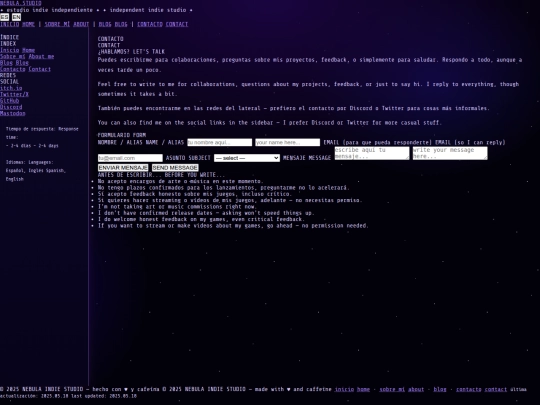Open INICIO HOME in the top navigation
The height and width of the screenshot is (405, 540).
(x=17, y=24)
